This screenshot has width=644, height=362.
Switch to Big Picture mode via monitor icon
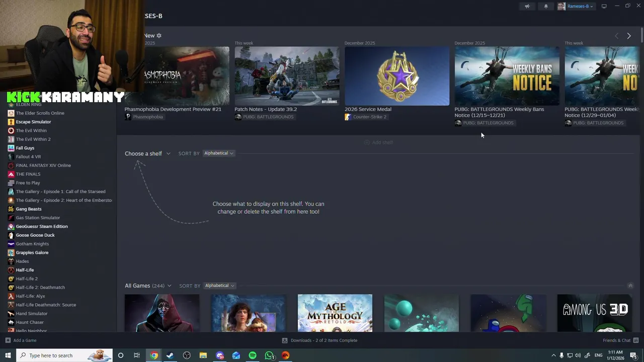pos(604,6)
